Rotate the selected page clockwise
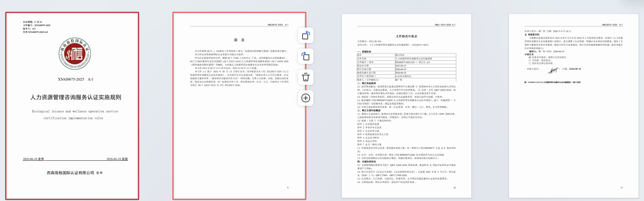 (306, 57)
